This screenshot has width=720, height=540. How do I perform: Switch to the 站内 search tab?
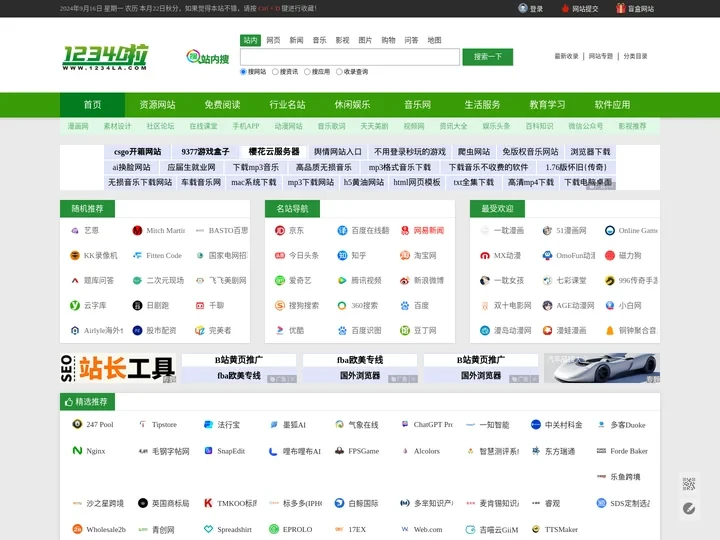coord(250,40)
